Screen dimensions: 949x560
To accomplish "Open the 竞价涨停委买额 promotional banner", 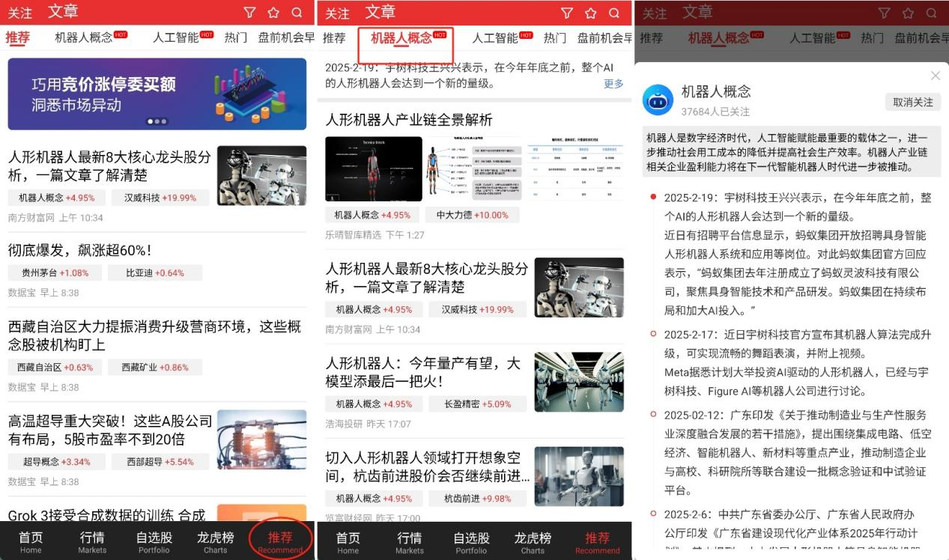I will (157, 94).
